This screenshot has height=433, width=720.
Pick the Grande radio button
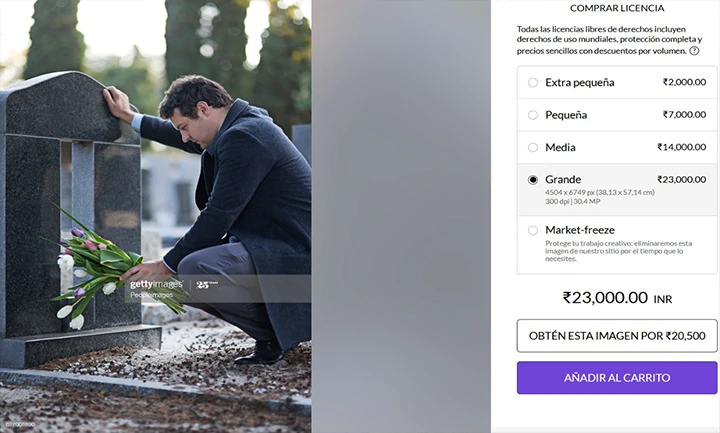click(533, 180)
